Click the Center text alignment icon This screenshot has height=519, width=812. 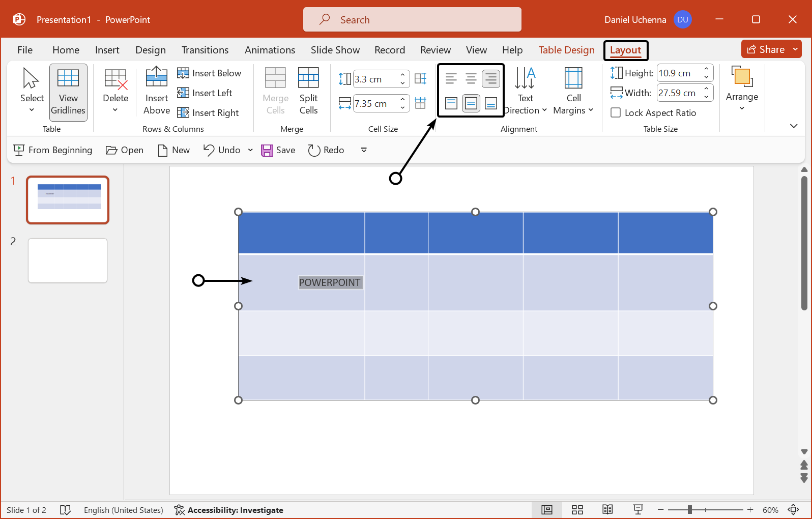coord(471,79)
